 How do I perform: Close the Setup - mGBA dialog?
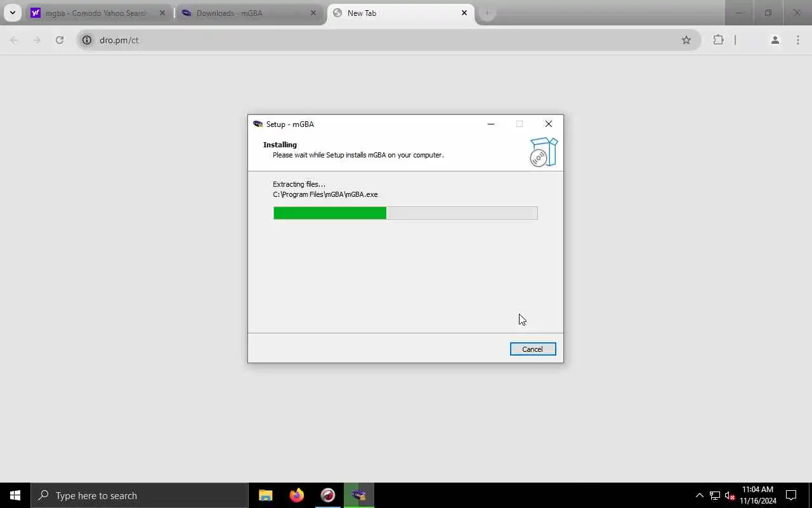point(549,124)
